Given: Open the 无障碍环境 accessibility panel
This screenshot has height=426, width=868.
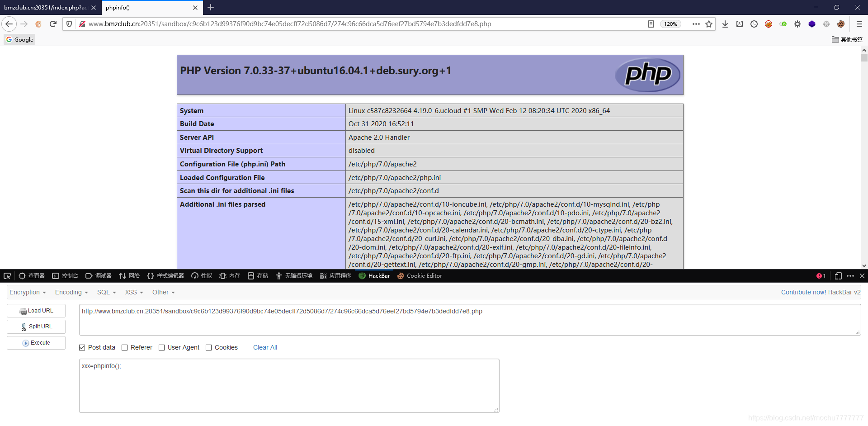Looking at the screenshot, I should click(x=294, y=276).
